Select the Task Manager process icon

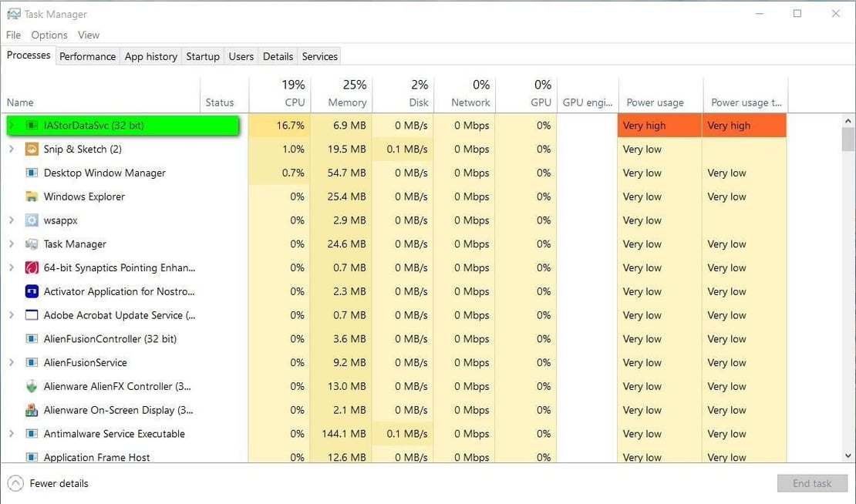point(31,244)
